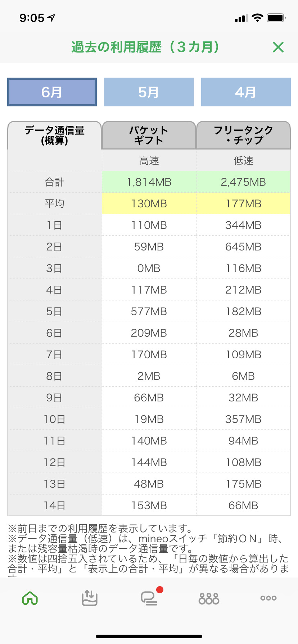The image size is (298, 644).
Task: Tap the Wi-Fi status icon
Action: coord(257,18)
